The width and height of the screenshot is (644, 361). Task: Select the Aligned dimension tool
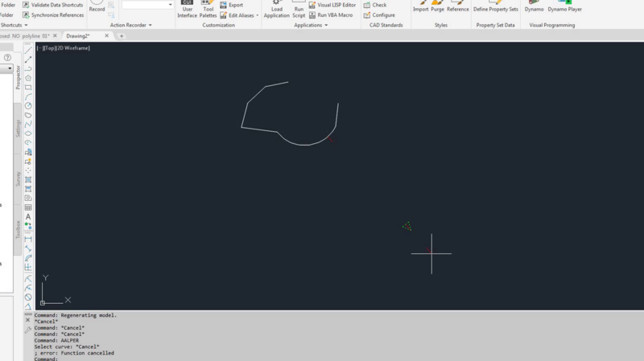[x=28, y=248]
